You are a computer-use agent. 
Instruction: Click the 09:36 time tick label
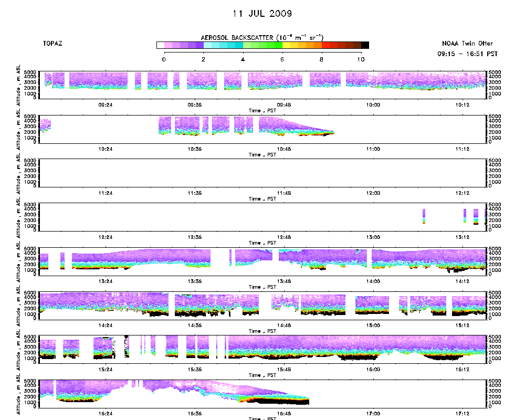[x=195, y=105]
